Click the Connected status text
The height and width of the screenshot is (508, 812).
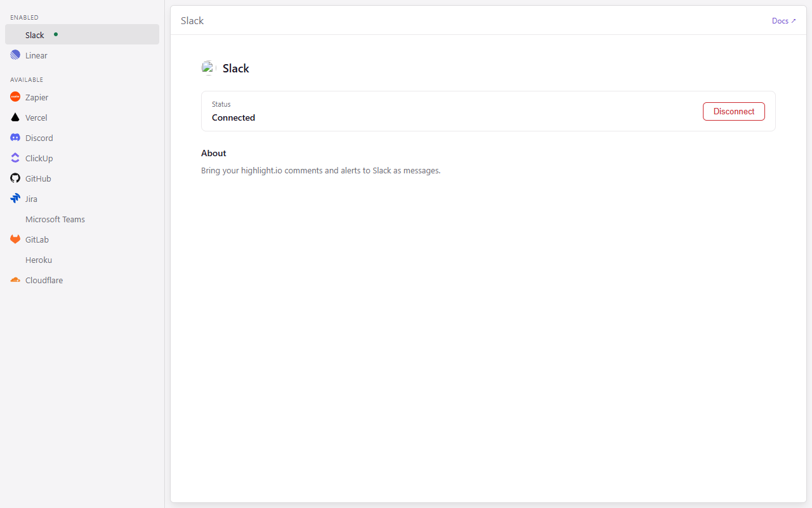pyautogui.click(x=233, y=117)
